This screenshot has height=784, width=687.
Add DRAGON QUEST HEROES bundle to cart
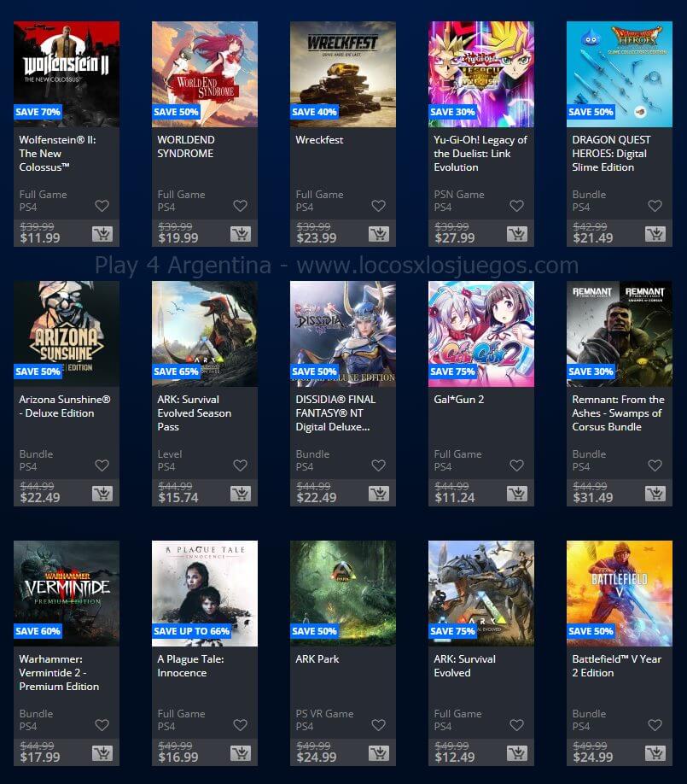point(655,233)
